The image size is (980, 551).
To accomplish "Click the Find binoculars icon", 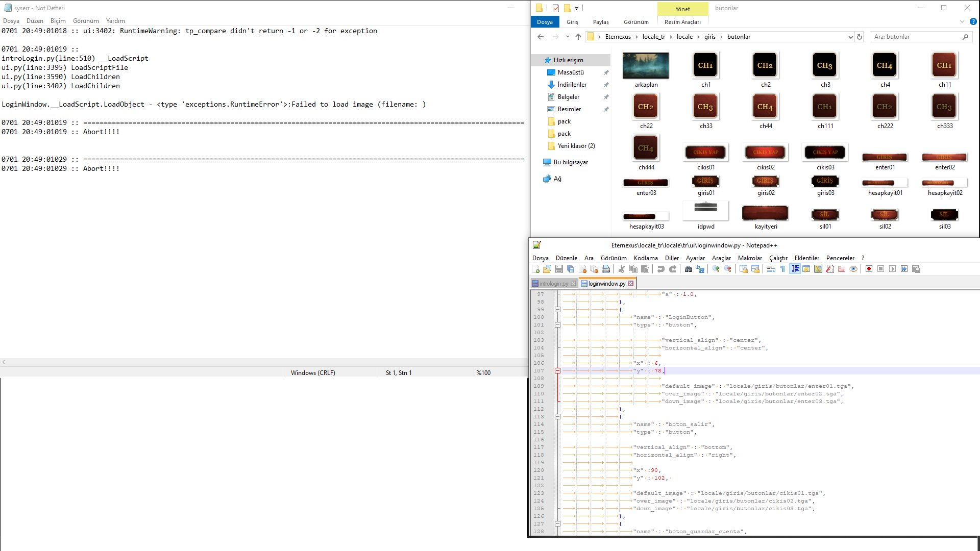I will [x=688, y=269].
